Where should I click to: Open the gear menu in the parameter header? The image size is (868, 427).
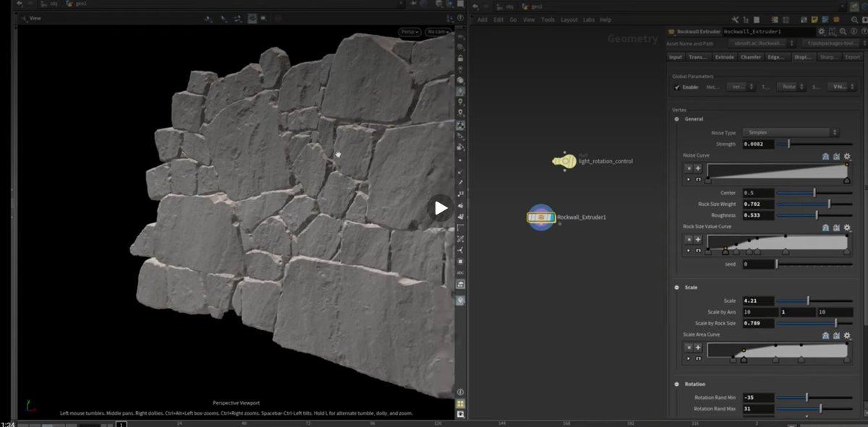click(x=820, y=32)
